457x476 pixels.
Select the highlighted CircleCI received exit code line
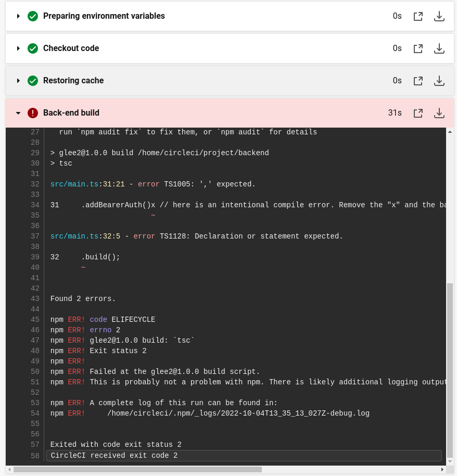pos(244,455)
